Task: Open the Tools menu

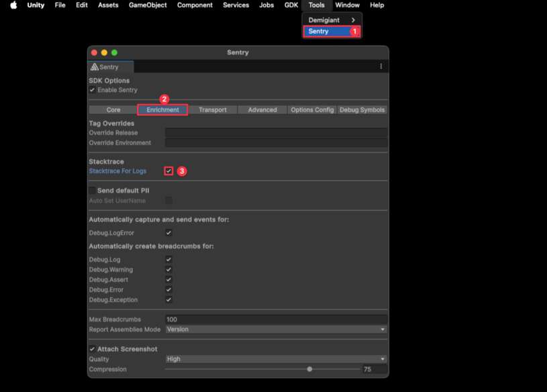Action: [315, 5]
